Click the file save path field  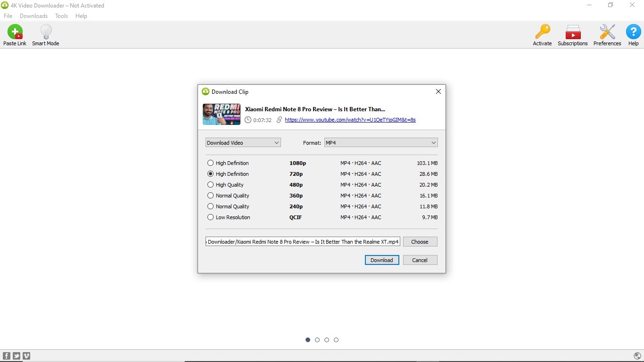tap(303, 242)
